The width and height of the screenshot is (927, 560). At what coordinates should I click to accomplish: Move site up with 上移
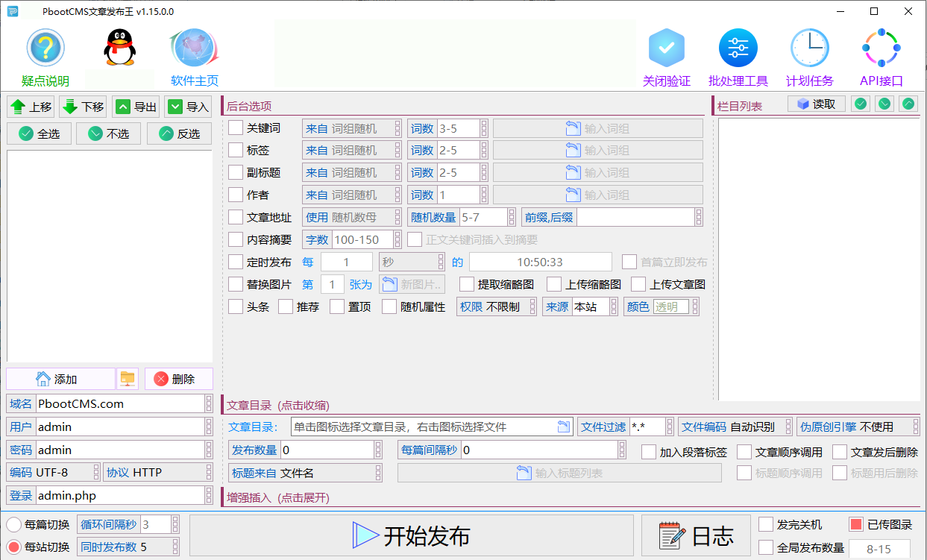[31, 107]
